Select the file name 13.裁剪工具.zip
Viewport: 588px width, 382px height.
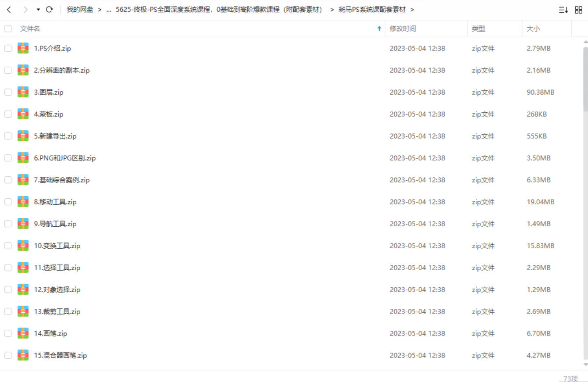point(57,311)
